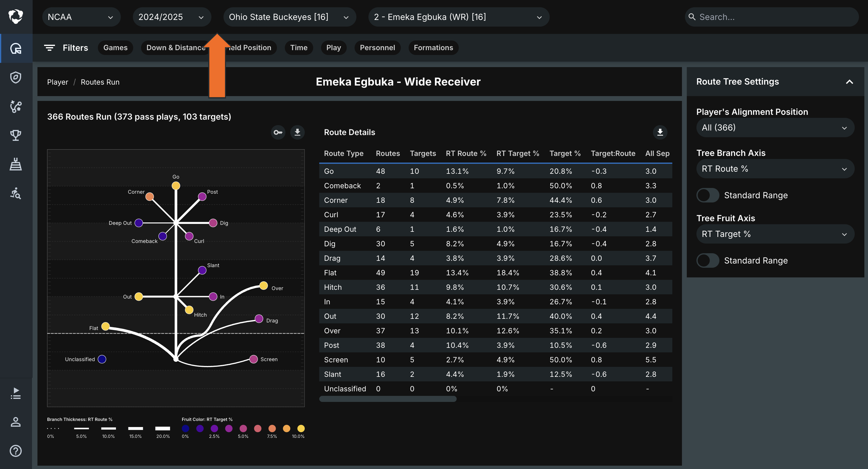Open the Emeka Egbuka player dropdown

pyautogui.click(x=458, y=17)
